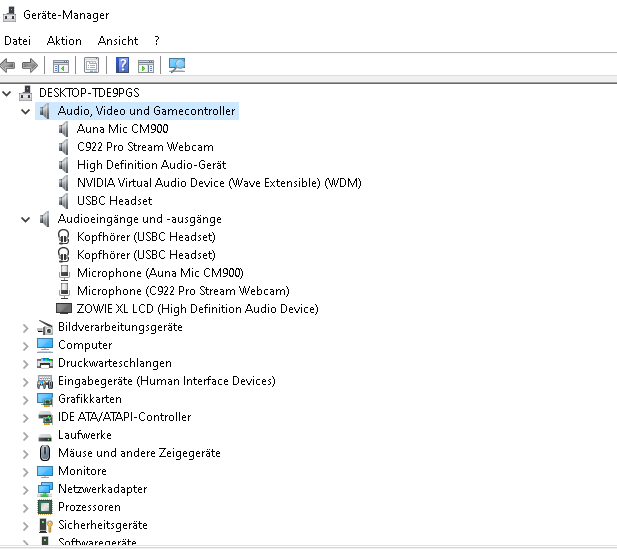Expand the Druckwarteschlangen category

(x=26, y=364)
